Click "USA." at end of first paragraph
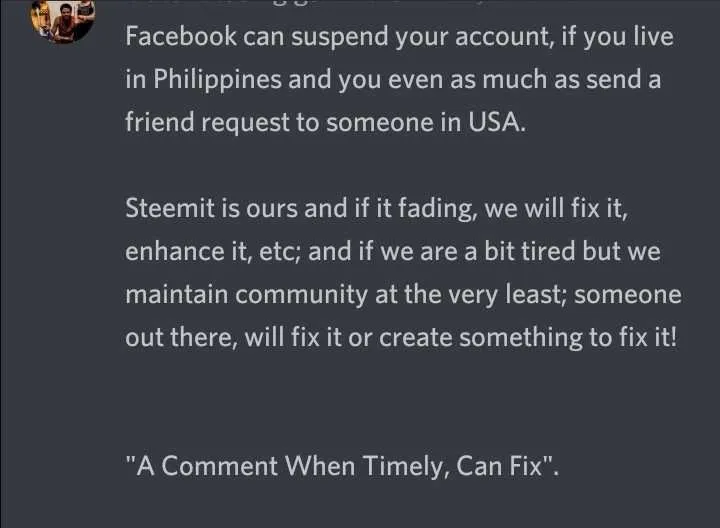The image size is (720, 528). (497, 122)
